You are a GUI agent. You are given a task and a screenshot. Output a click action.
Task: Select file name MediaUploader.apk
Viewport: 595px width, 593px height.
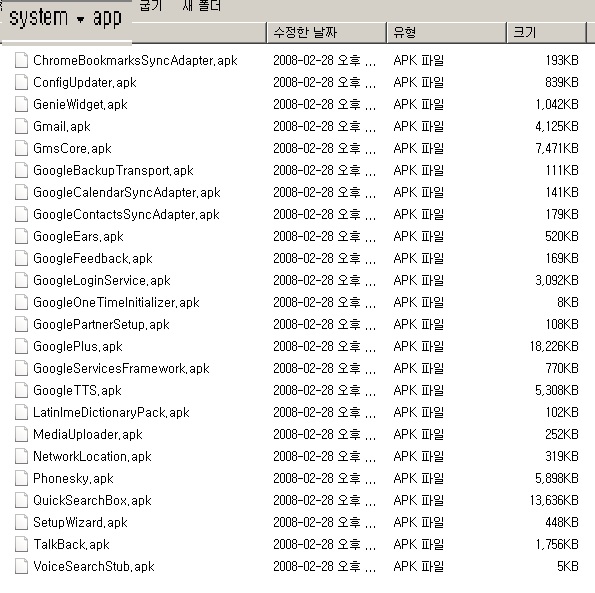[x=88, y=434]
